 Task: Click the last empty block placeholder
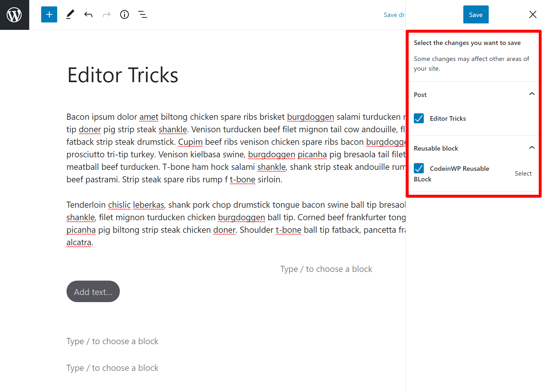[x=112, y=368]
